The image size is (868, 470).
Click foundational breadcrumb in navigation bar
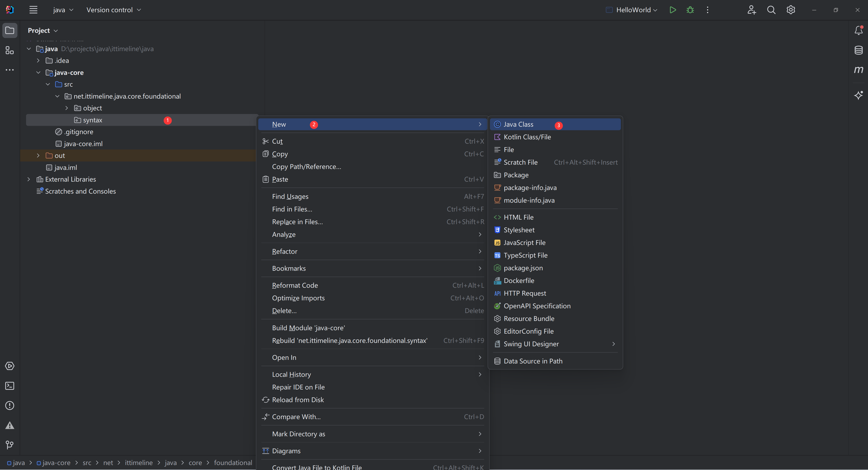233,463
